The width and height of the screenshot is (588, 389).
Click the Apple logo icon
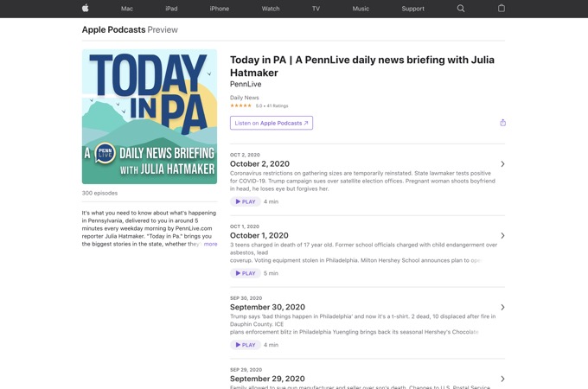tap(86, 9)
